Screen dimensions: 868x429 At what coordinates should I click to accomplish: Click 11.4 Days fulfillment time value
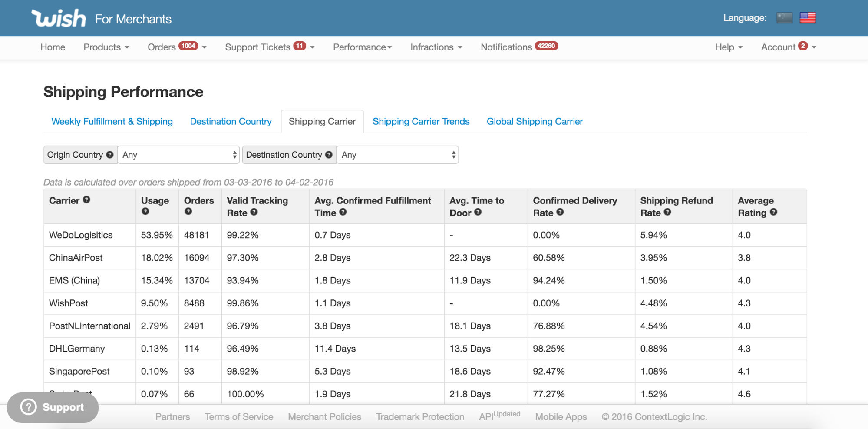335,349
